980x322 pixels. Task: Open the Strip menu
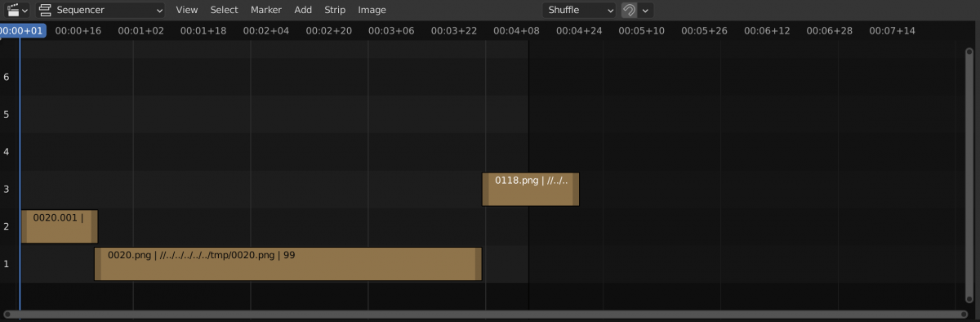(x=335, y=10)
